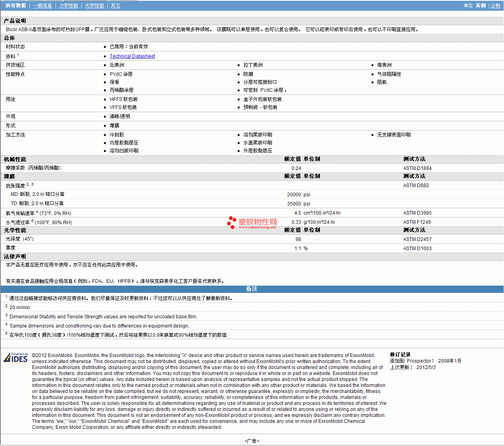
Task: Click the 备注 notes header bar
Action: (252, 289)
